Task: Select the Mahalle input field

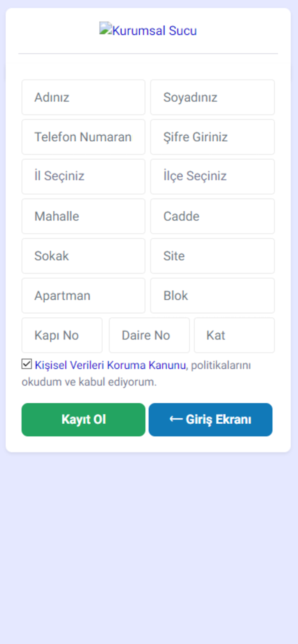Action: (x=83, y=216)
